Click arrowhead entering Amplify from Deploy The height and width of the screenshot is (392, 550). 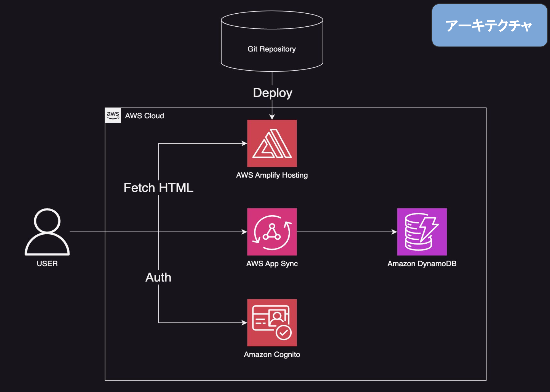tap(272, 117)
